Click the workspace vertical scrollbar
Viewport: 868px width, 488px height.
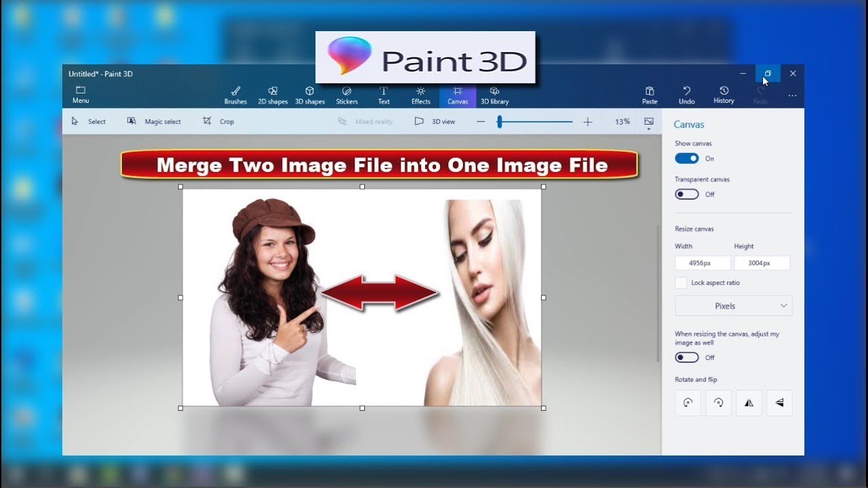tap(658, 293)
